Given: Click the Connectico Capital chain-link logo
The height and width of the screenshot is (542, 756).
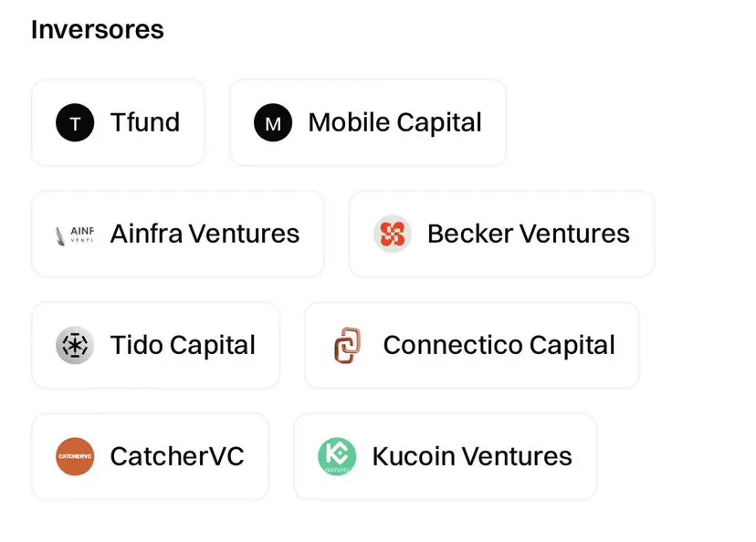Looking at the screenshot, I should (x=348, y=345).
